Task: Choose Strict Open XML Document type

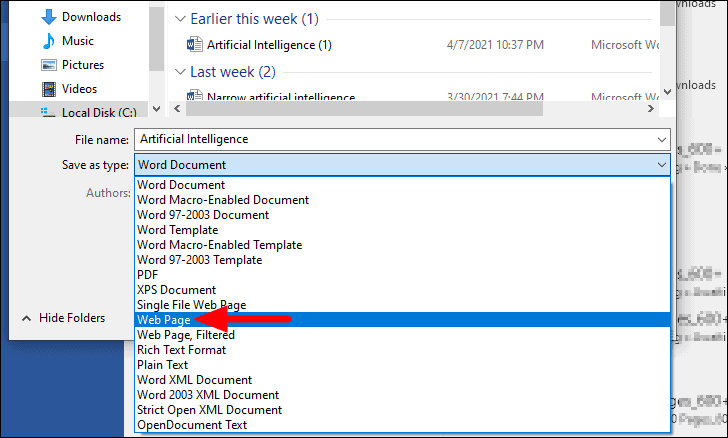Action: pyautogui.click(x=402, y=410)
